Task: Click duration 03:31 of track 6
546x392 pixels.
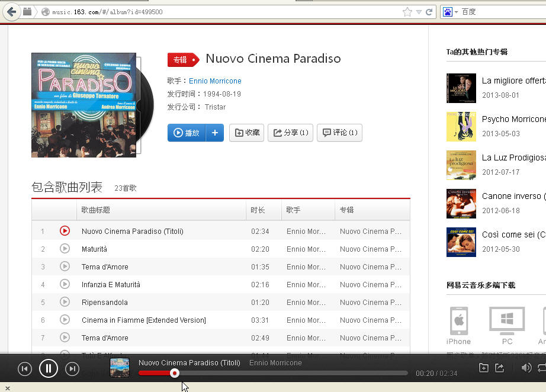Action: (x=260, y=320)
